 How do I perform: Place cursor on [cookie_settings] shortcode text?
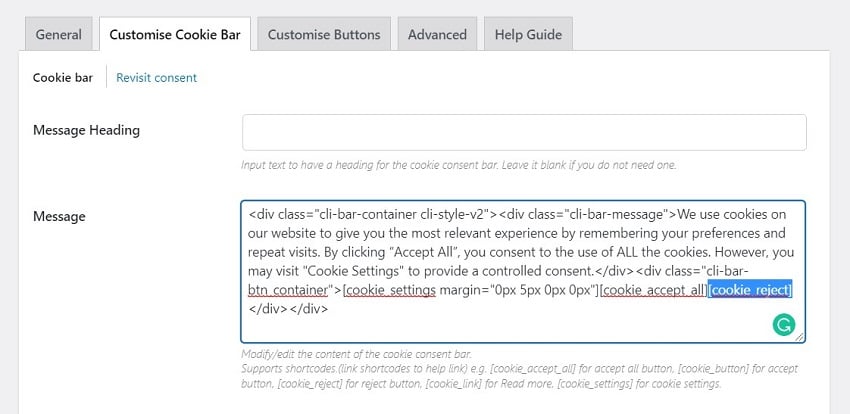pos(388,290)
